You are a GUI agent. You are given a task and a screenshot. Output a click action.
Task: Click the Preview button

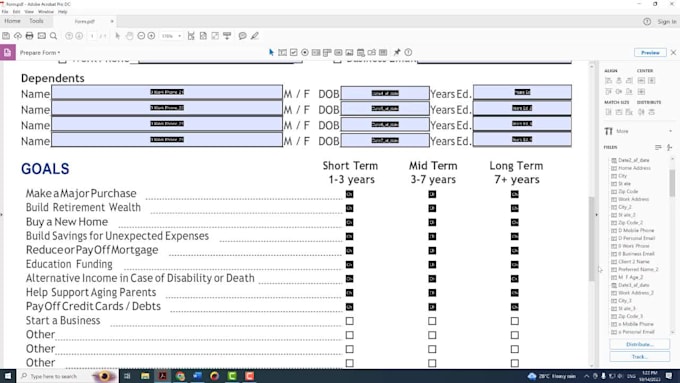[x=650, y=52]
